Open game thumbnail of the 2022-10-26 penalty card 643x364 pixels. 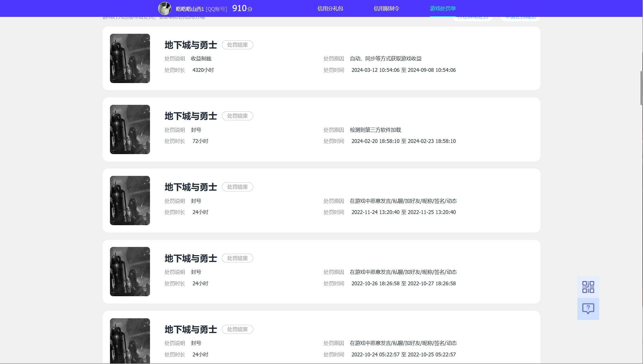[x=130, y=271]
